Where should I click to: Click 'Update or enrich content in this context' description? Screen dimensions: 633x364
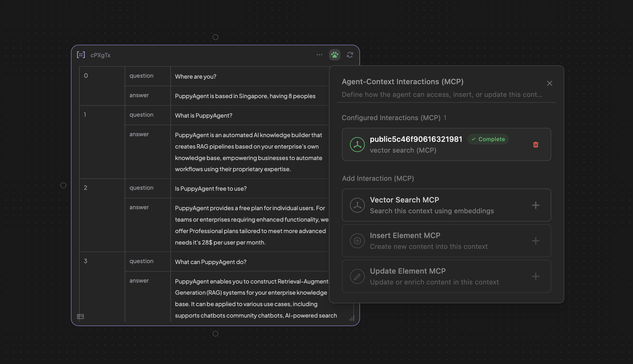(x=434, y=282)
